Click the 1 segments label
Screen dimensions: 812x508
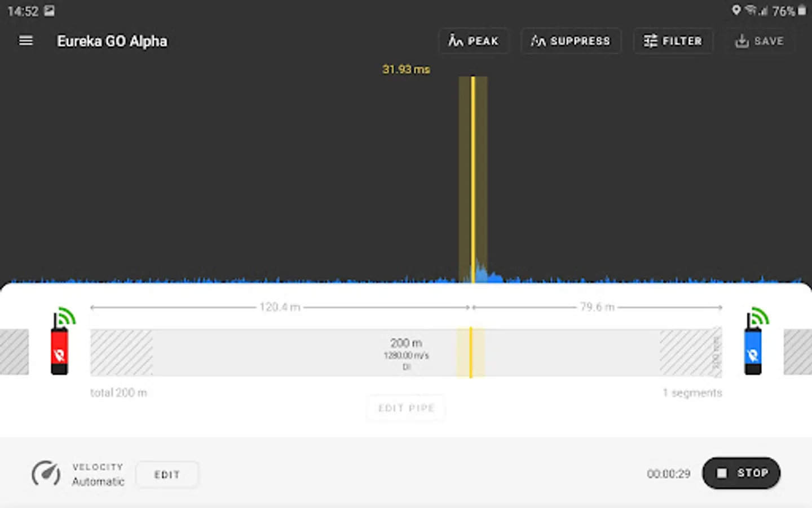pos(692,392)
